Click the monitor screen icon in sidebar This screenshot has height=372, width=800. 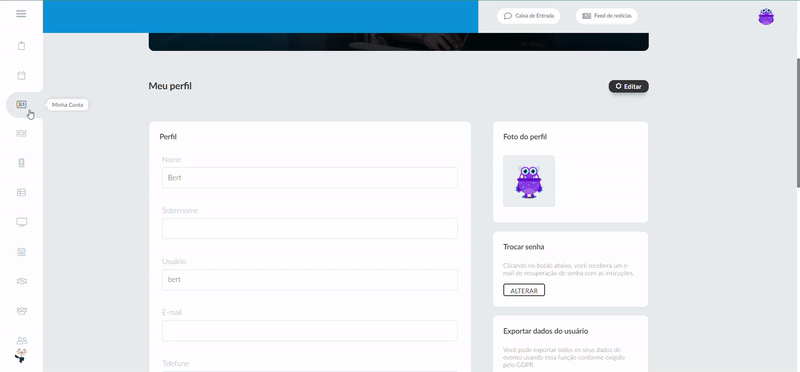(21, 222)
